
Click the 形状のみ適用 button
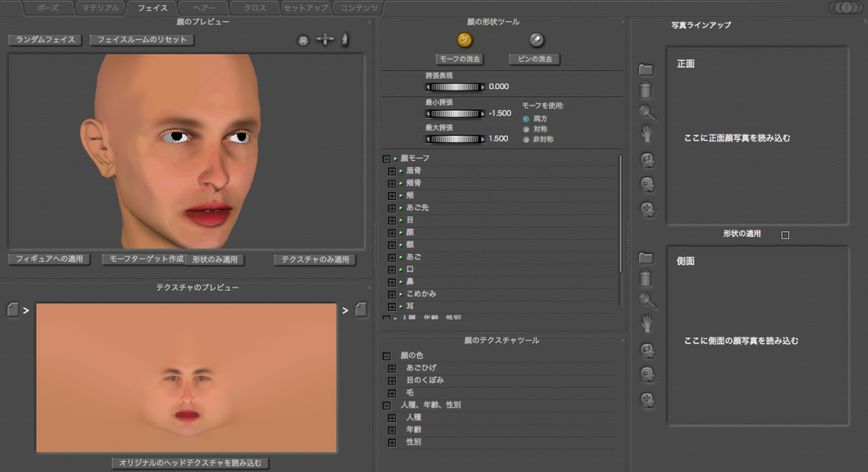(214, 259)
